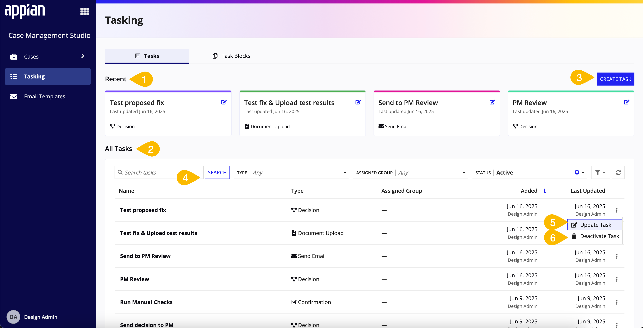Open the Send to PM Review row
The image size is (644, 328).
[370, 256]
